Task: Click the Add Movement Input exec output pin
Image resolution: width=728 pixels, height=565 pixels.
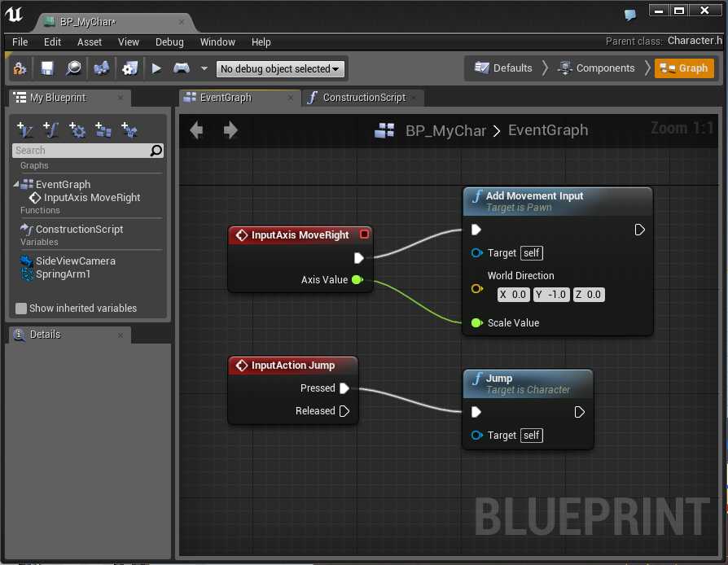Action: (639, 230)
